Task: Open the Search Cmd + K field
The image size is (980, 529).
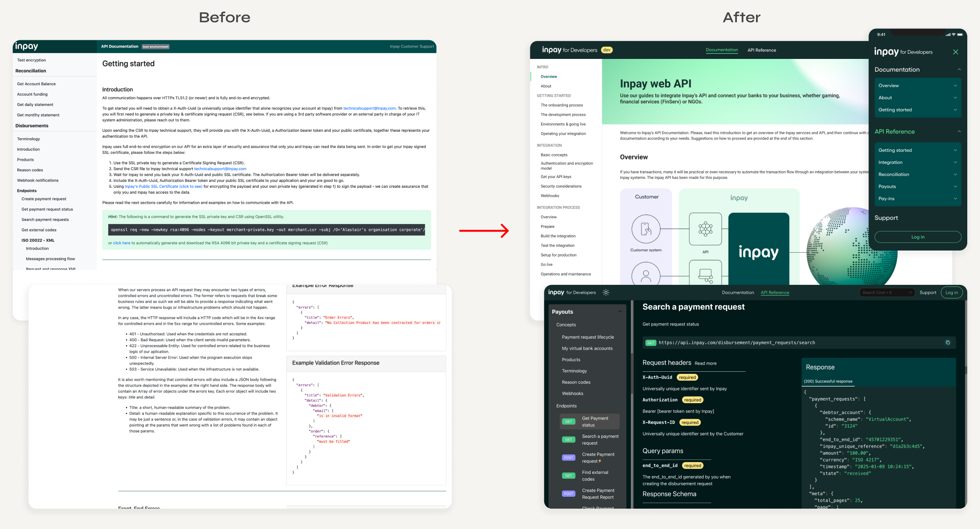Action: point(887,292)
